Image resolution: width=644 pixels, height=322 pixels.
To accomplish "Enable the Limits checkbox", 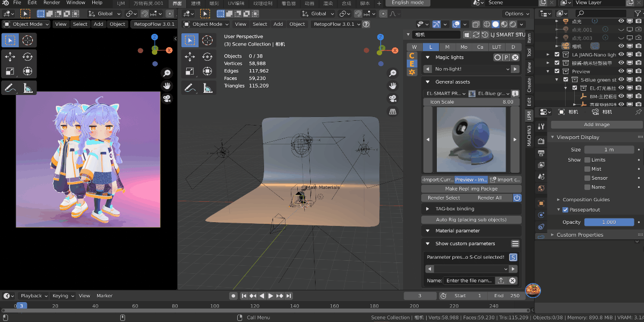I will point(587,160).
